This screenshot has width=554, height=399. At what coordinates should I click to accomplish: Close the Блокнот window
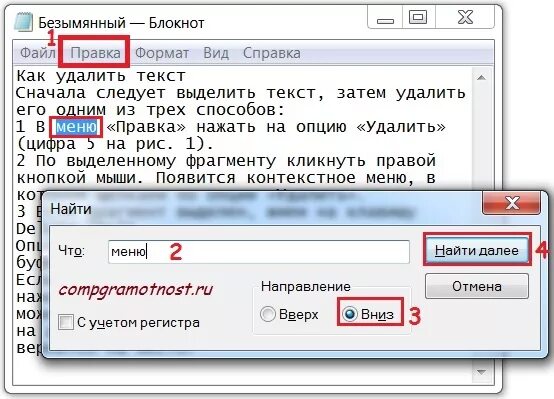click(x=465, y=18)
